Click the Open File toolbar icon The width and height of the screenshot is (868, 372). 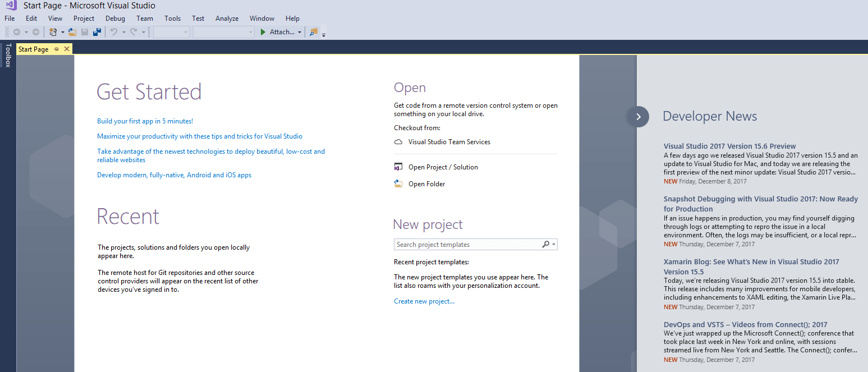[x=72, y=32]
